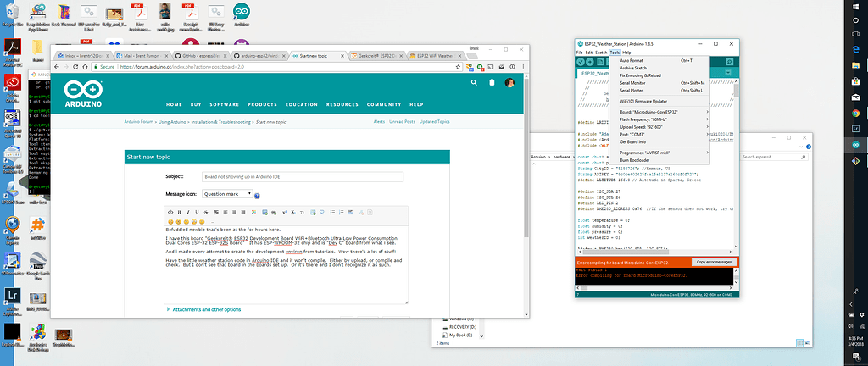Toggle underline formatting in the forum editor
868x366 pixels.
tap(197, 212)
